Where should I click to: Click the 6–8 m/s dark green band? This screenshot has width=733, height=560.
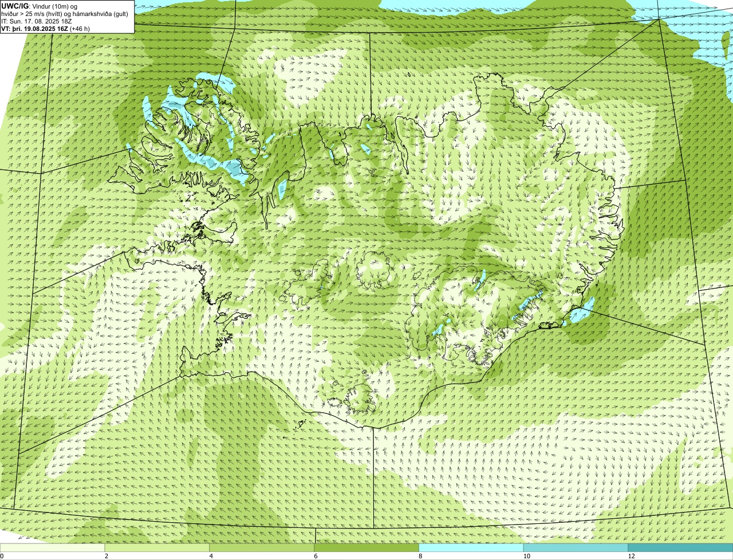[x=367, y=548]
